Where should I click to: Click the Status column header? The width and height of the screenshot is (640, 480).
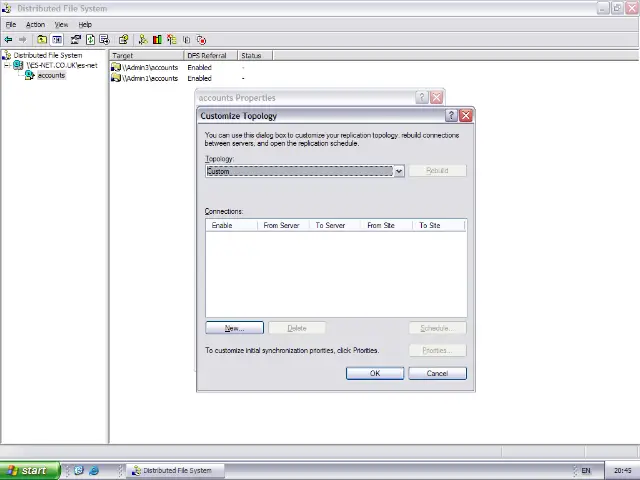point(255,56)
